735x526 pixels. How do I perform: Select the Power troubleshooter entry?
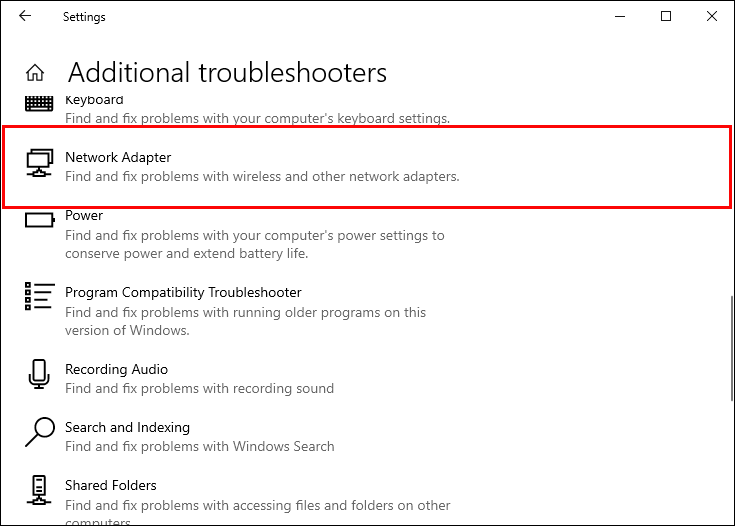[84, 216]
